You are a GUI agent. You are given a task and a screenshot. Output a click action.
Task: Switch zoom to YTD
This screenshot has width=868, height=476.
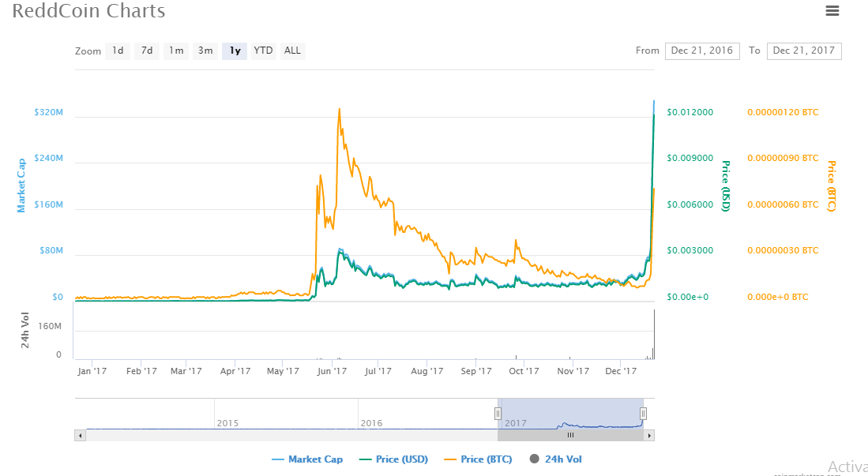pyautogui.click(x=263, y=51)
